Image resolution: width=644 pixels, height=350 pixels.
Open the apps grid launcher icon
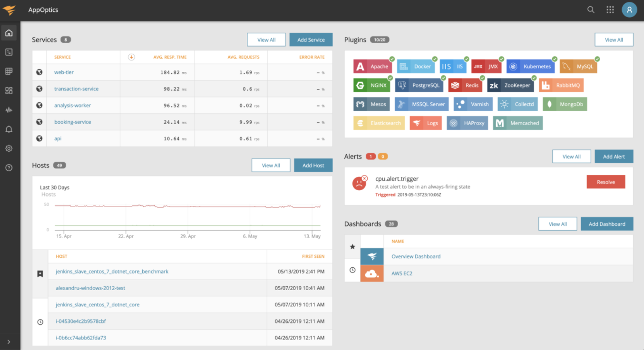(x=610, y=10)
